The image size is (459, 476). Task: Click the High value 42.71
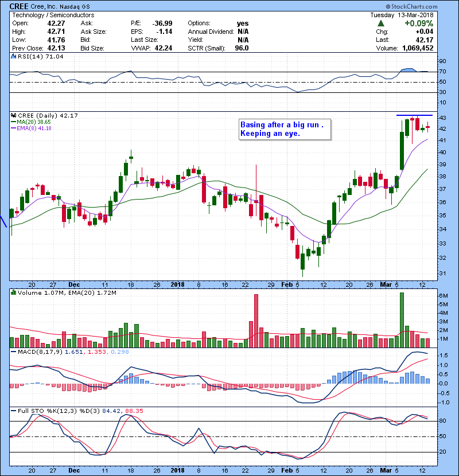pyautogui.click(x=56, y=32)
